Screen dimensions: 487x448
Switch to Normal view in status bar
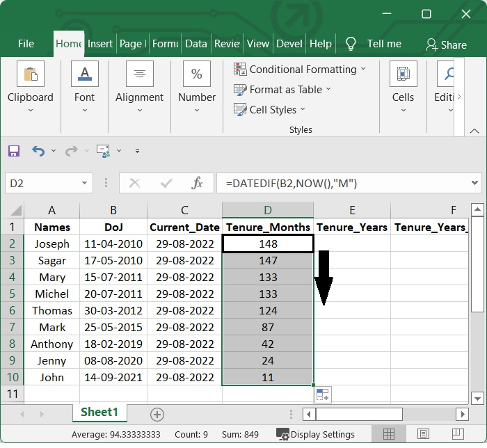point(390,435)
